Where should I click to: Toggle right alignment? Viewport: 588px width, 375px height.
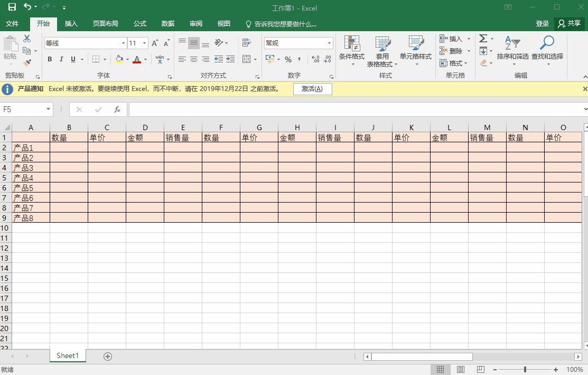coord(205,59)
